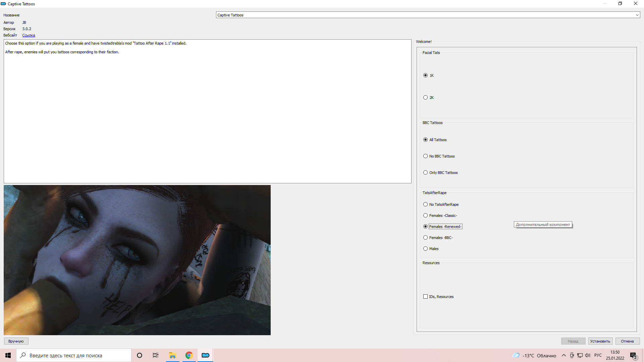Open the Windows Start menu

pyautogui.click(x=8, y=355)
